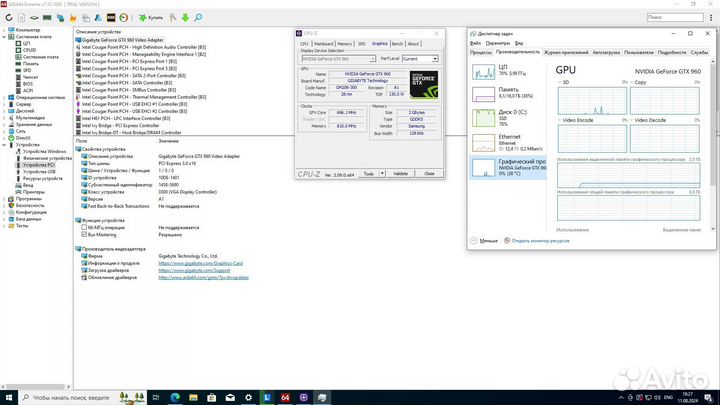Collapse the Устройства tree node
The height and width of the screenshot is (405, 720).
(x=4, y=145)
